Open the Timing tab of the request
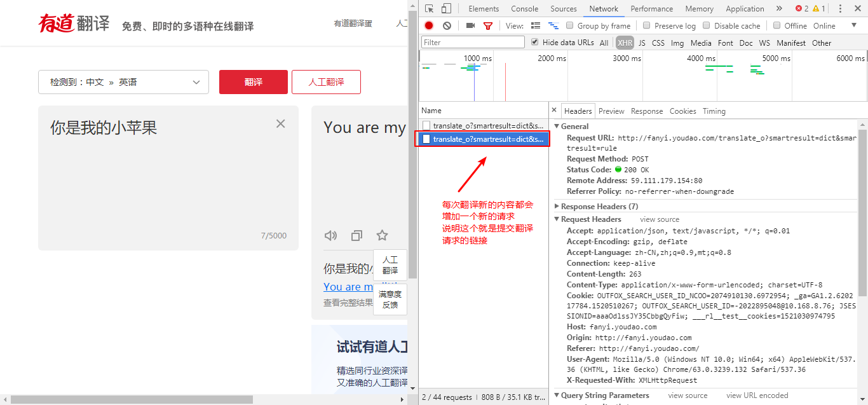868x405 pixels. click(714, 111)
